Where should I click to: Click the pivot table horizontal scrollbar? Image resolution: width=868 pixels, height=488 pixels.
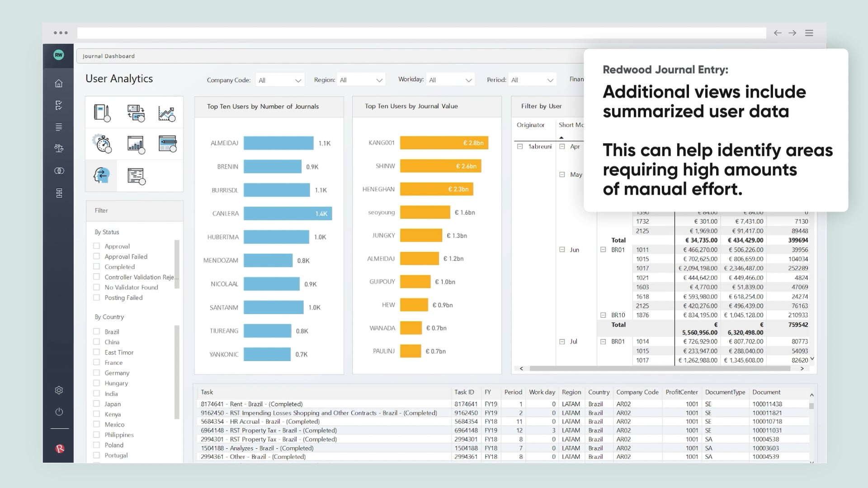click(659, 369)
